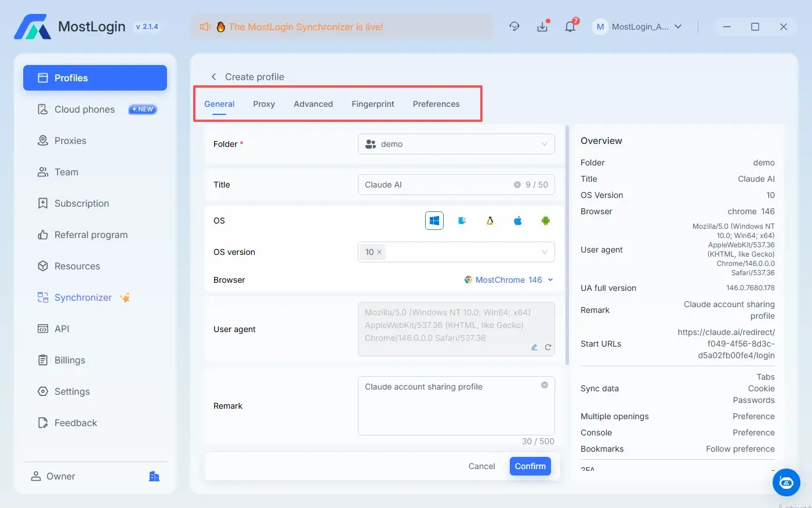Click the Synchronizer sidebar icon
This screenshot has width=812, height=508.
point(43,297)
